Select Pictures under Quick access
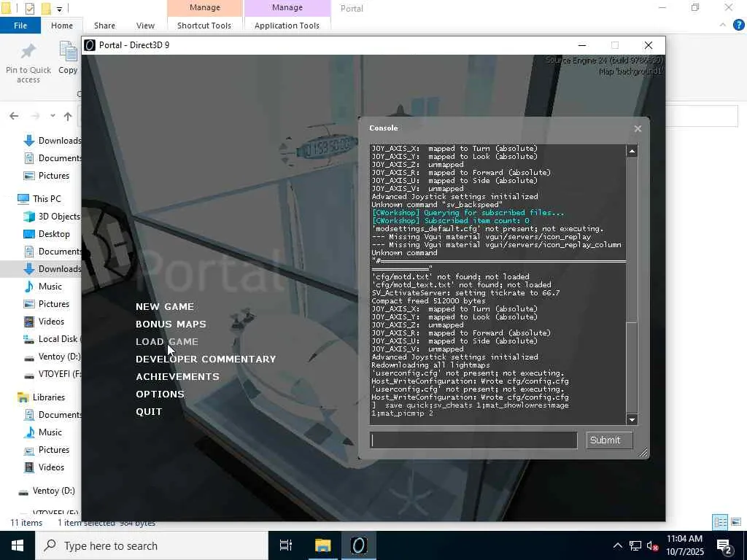 (x=47, y=176)
